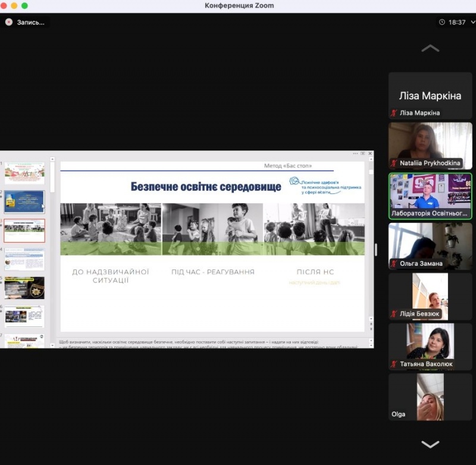The height and width of the screenshot is (465, 476).
Task: Close the shared presentation window
Action: tap(370, 153)
